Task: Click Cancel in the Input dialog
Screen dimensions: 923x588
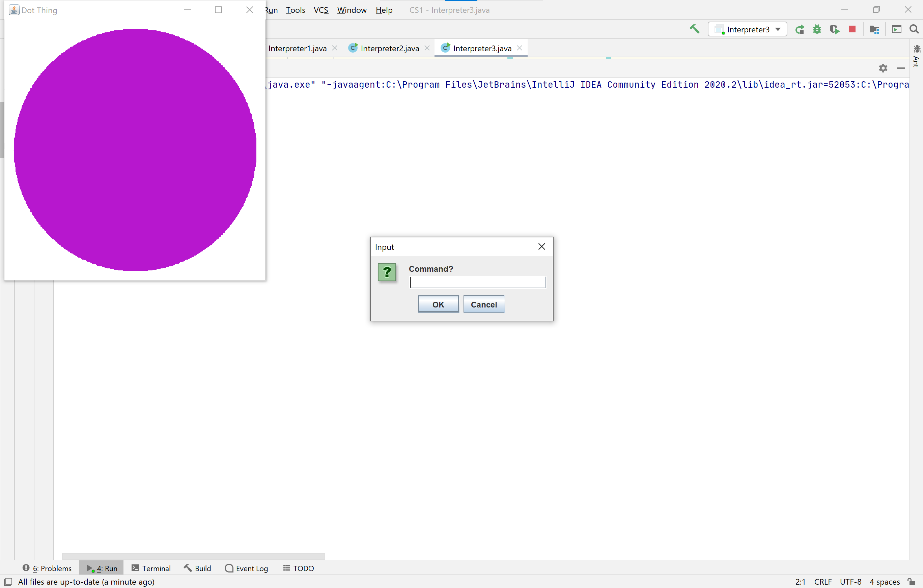Action: 484,304
